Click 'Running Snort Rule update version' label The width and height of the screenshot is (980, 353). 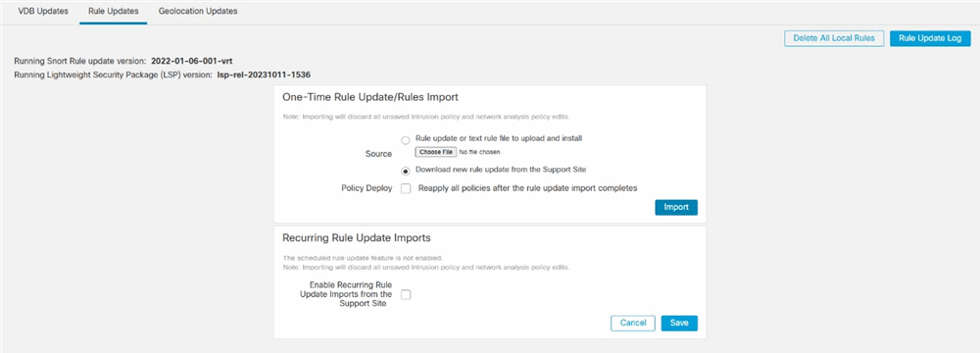pos(80,61)
